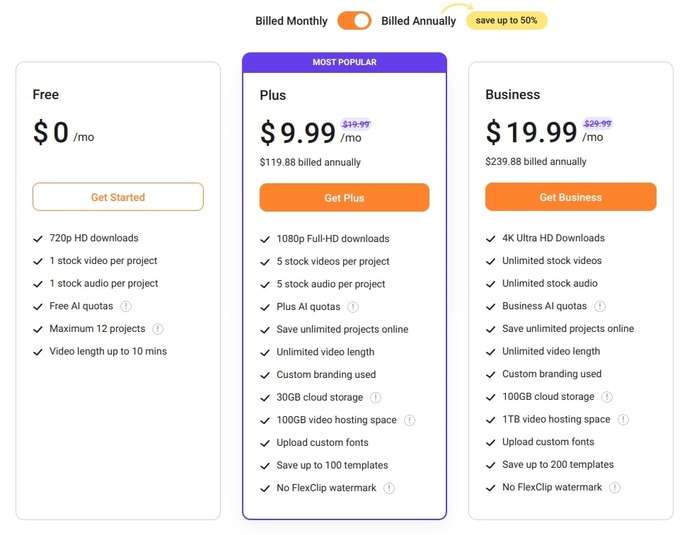Viewport: 687px width, 535px height.
Task: Click info icon beside 30GB cloud storage
Action: pyautogui.click(x=375, y=398)
